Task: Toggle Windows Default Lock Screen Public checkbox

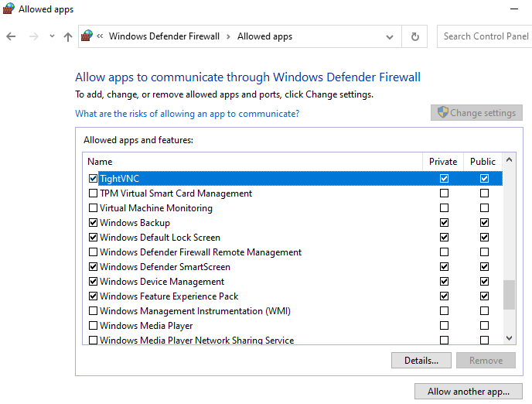Action: pyautogui.click(x=484, y=238)
